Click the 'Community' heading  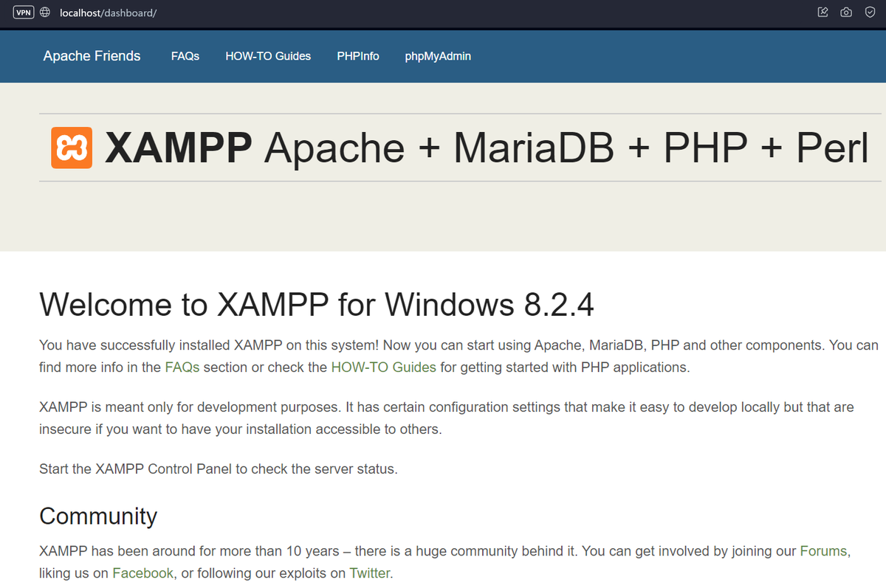tap(98, 516)
